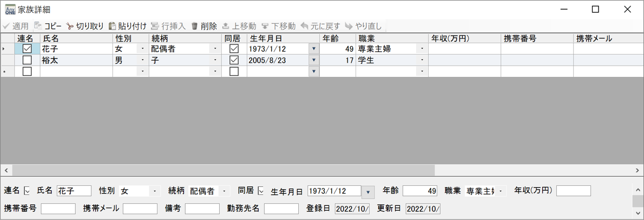644x220 pixels.
Task: Toggle 連名 checkbox in the empty new row
Action: (x=27, y=72)
